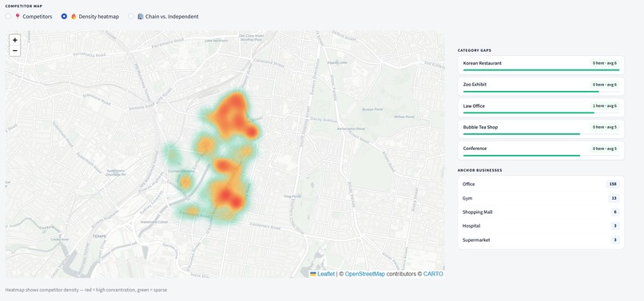Click the ANCHOR BUSINESSES heading

pyautogui.click(x=479, y=170)
